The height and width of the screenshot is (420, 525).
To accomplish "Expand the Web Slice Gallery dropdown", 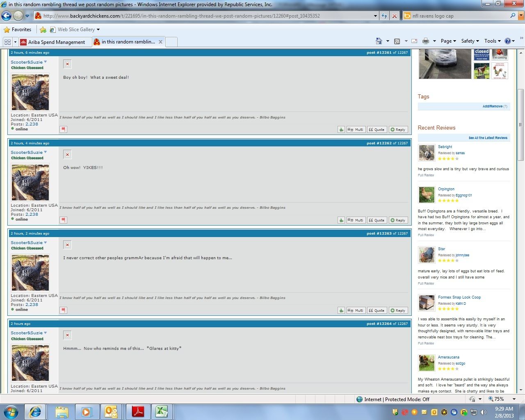I will pyautogui.click(x=98, y=30).
